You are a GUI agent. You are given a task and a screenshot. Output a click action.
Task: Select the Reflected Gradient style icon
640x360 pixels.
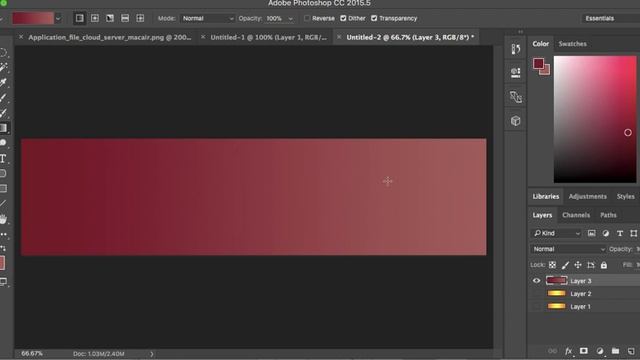(125, 18)
